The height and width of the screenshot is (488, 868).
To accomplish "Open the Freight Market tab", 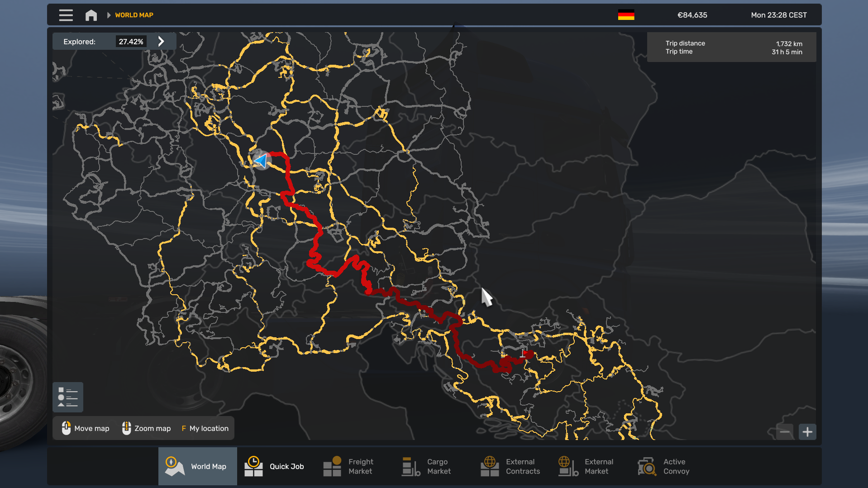I will (x=355, y=466).
